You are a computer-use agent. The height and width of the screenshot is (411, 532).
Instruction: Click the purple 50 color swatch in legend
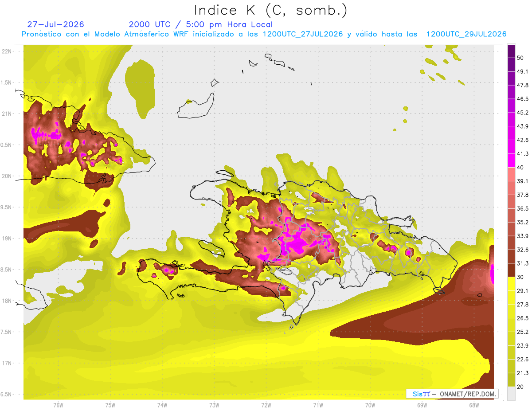point(511,51)
